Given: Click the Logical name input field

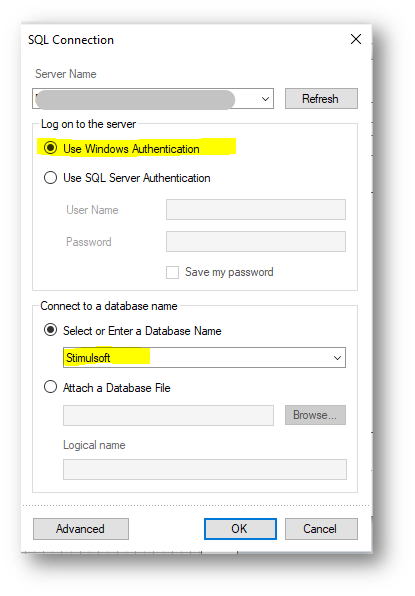Looking at the screenshot, I should click(205, 469).
